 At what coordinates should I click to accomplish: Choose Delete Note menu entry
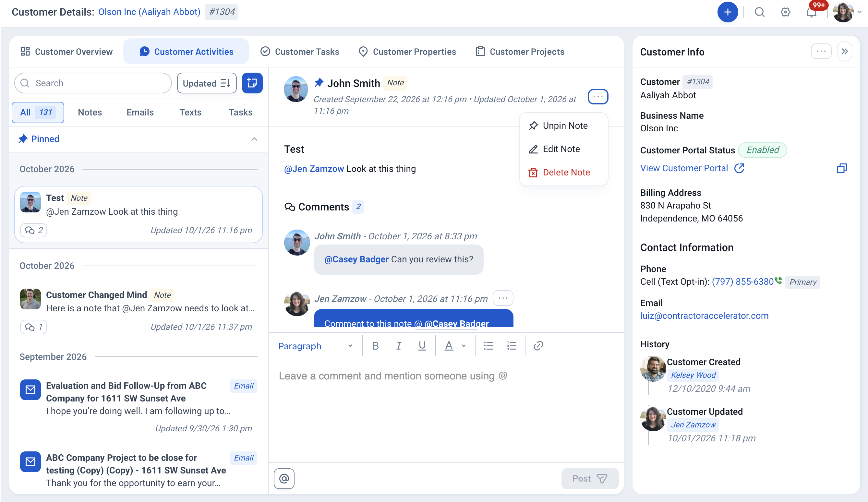(563, 172)
